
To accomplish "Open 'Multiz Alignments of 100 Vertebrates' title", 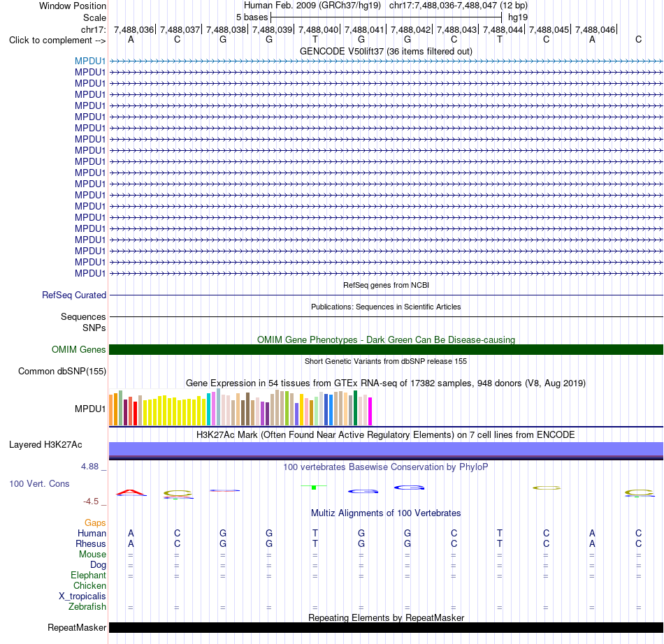I will point(386,513).
